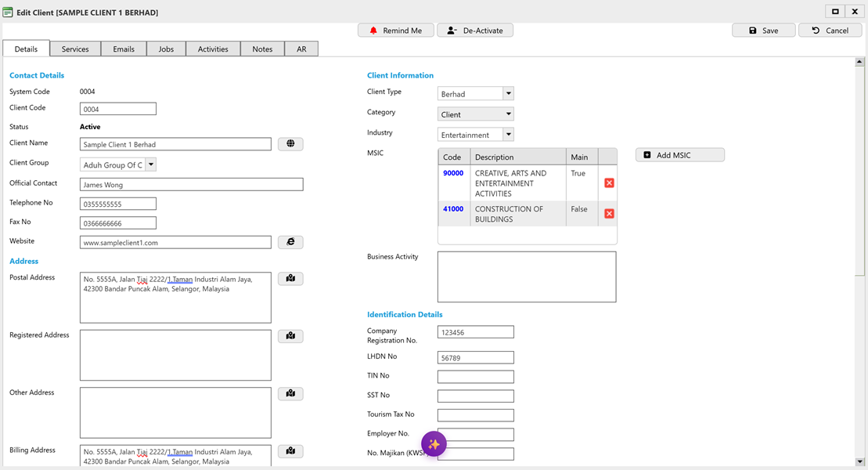Open the Client Group dropdown
The height and width of the screenshot is (470, 868).
click(150, 164)
